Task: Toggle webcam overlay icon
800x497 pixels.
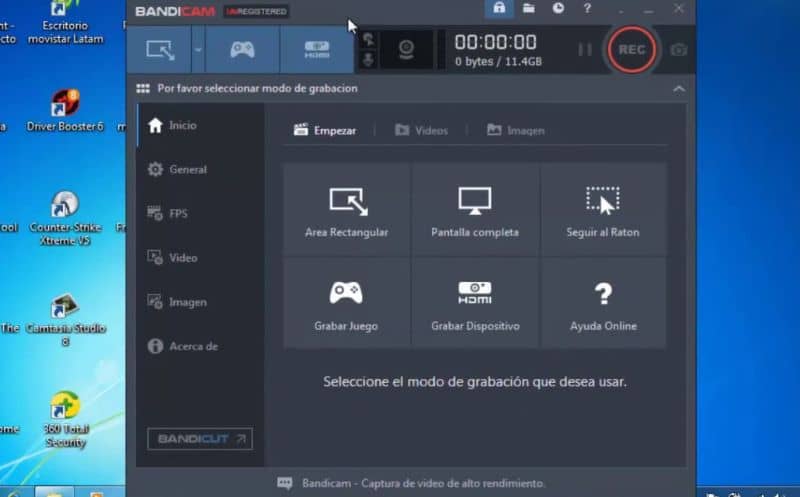Action: click(x=406, y=49)
